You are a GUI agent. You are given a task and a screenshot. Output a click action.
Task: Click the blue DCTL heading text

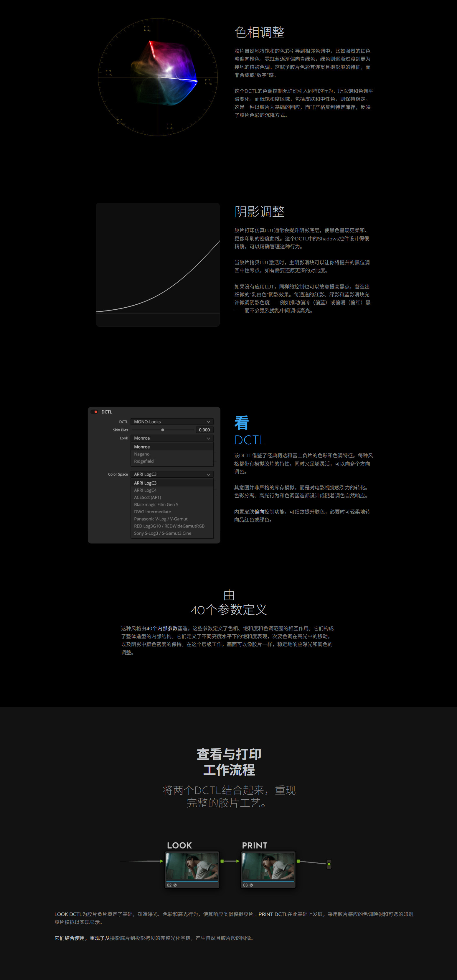pos(250,440)
